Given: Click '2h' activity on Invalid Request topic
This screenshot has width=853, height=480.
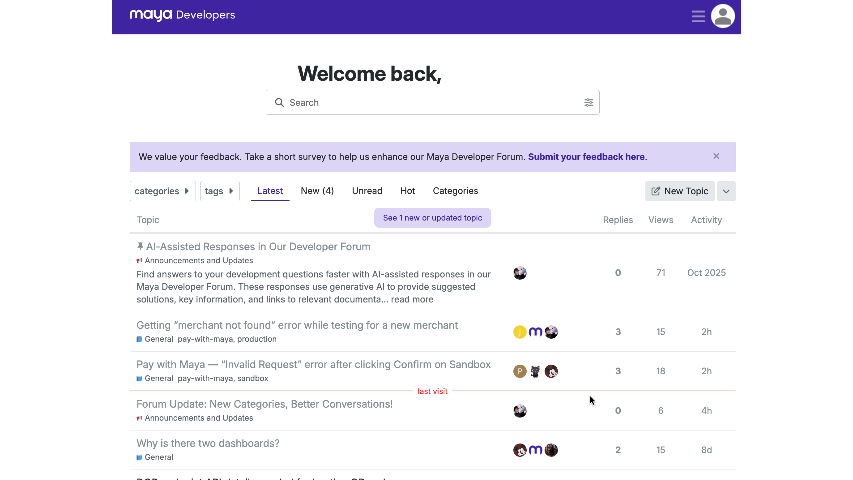Looking at the screenshot, I should tap(706, 371).
